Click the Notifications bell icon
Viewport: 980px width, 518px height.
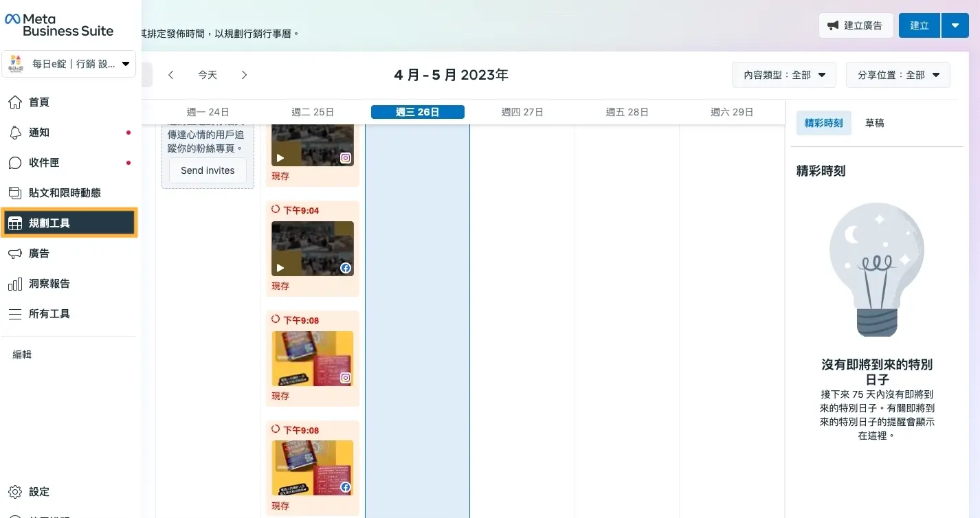click(15, 133)
